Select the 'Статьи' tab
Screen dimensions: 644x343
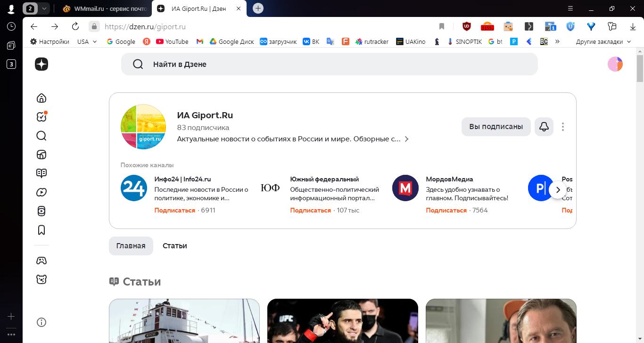pos(175,246)
